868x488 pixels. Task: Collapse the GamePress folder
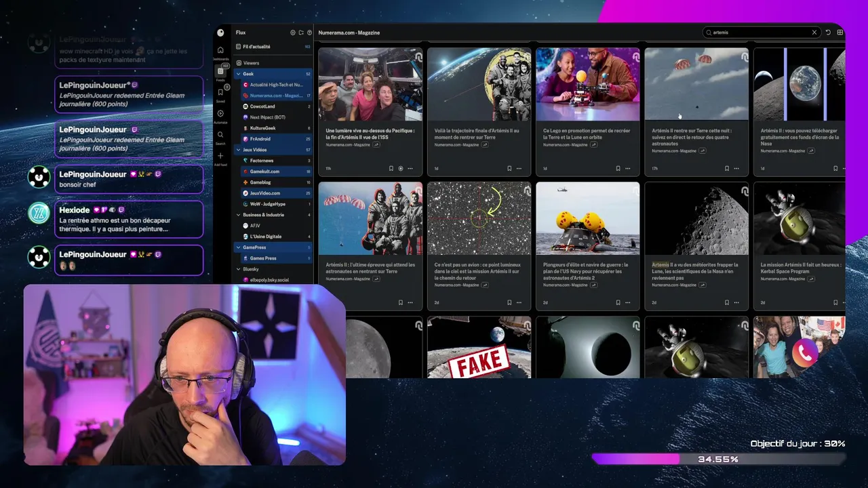pyautogui.click(x=239, y=247)
